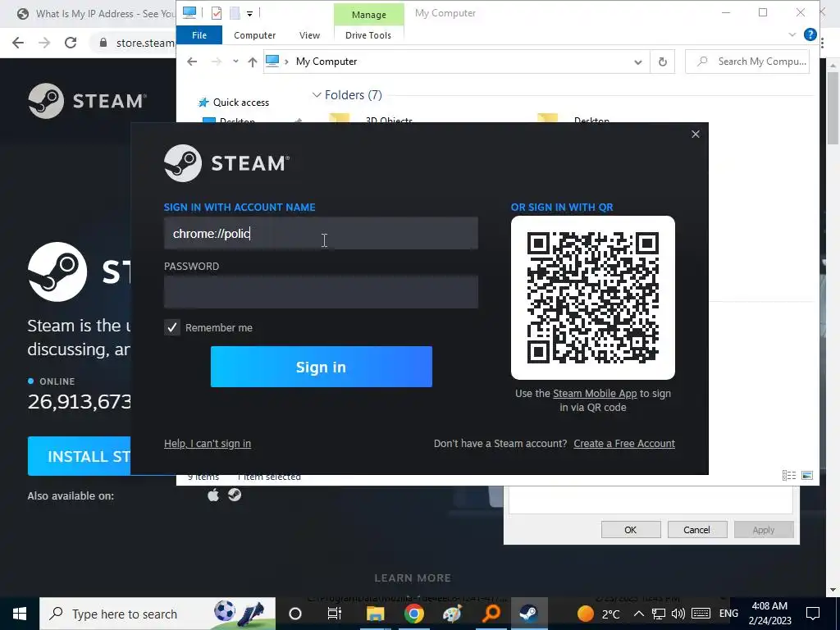
Task: Click the Search My Computer box
Action: (747, 62)
